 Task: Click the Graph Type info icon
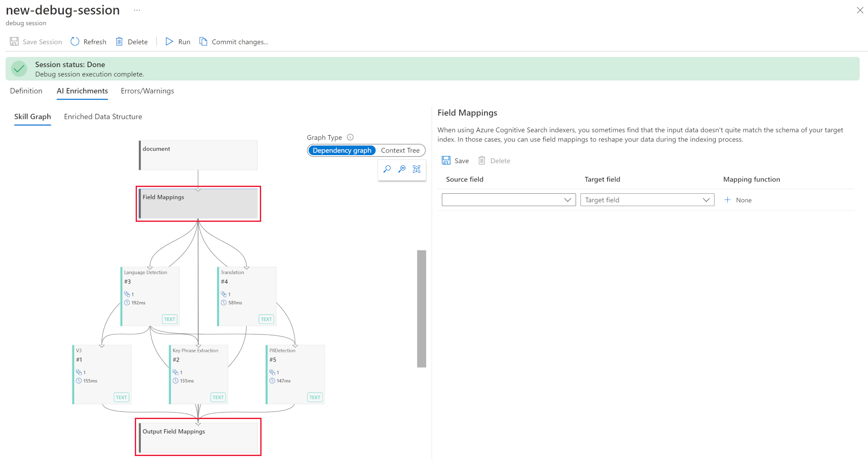pyautogui.click(x=350, y=137)
